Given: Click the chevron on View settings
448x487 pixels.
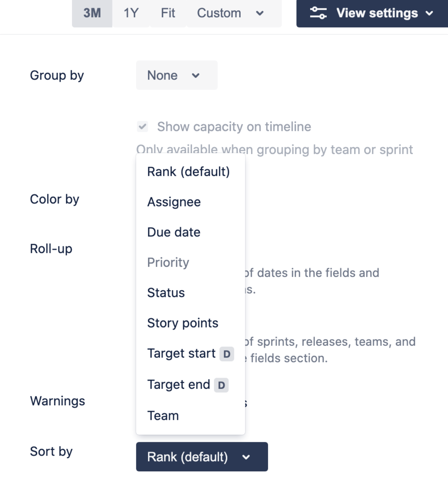Looking at the screenshot, I should coord(429,13).
